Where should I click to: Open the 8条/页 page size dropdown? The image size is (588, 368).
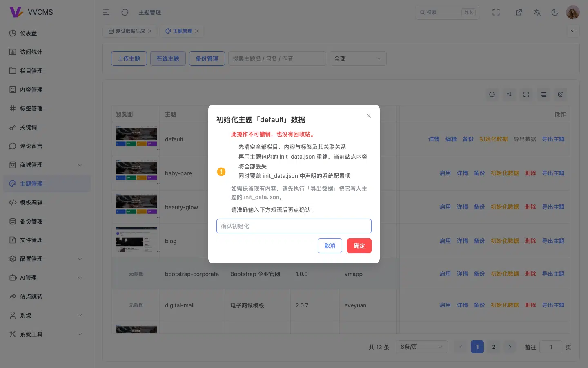click(x=422, y=347)
